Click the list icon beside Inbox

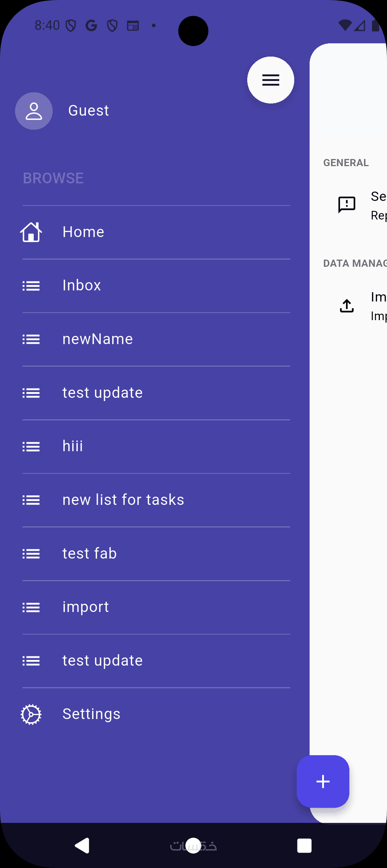point(31,286)
